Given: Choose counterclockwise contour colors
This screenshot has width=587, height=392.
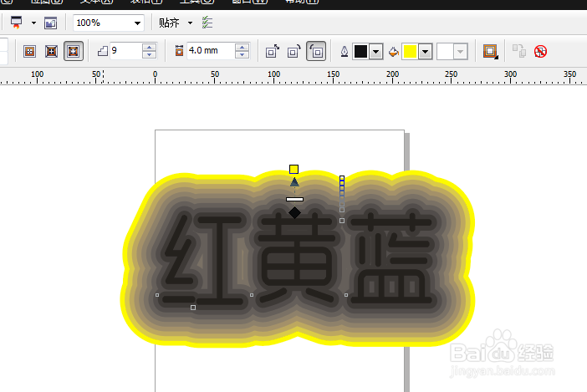Looking at the screenshot, I should pos(316,51).
